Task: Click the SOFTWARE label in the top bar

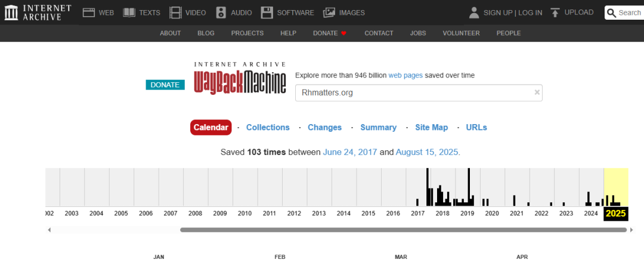Action: pos(295,13)
